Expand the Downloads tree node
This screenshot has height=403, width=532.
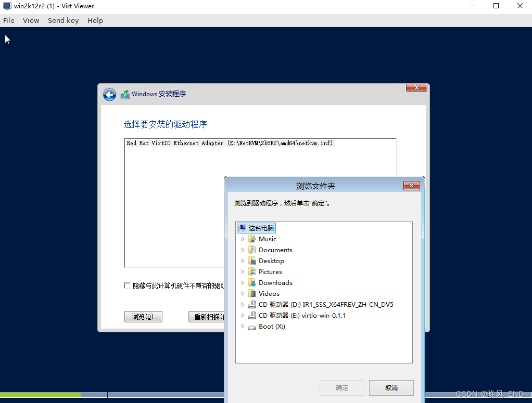[x=243, y=282]
